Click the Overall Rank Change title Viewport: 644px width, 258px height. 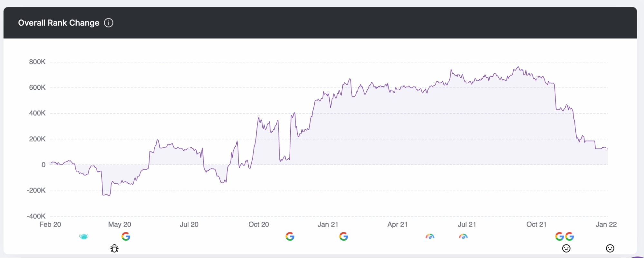click(59, 23)
